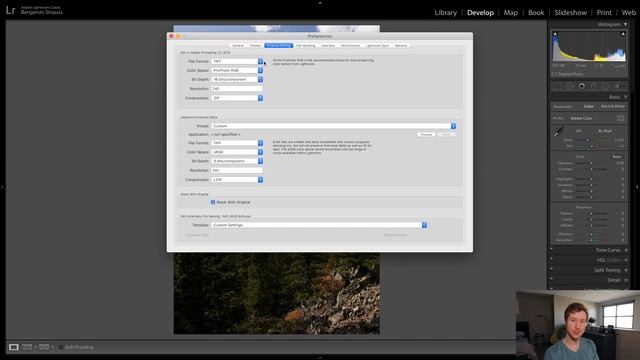The image size is (640, 360).
Task: Switch to Performance preferences tab
Action: pyautogui.click(x=350, y=45)
